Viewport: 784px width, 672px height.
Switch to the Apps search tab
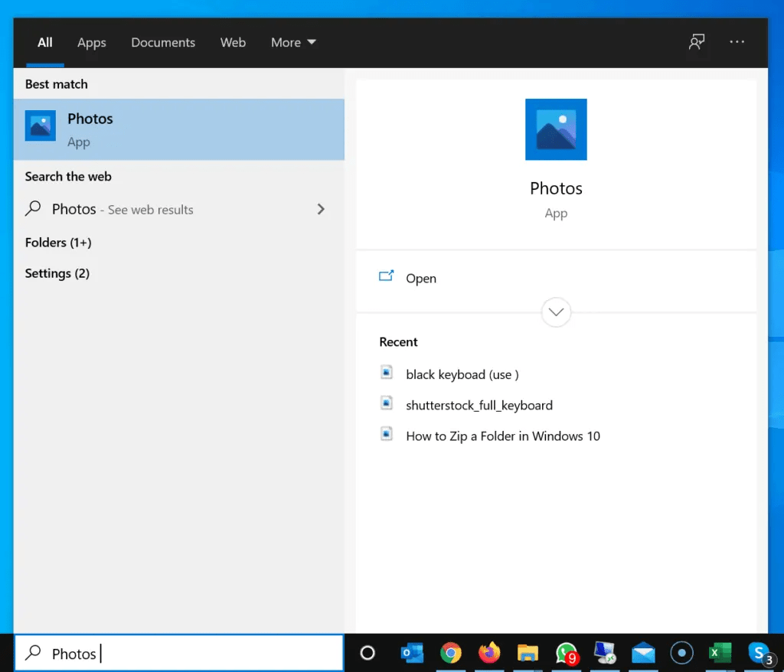point(91,42)
